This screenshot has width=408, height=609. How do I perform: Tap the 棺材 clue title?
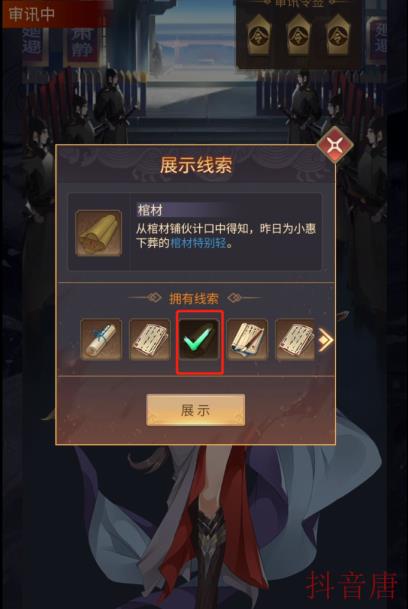[x=150, y=210]
